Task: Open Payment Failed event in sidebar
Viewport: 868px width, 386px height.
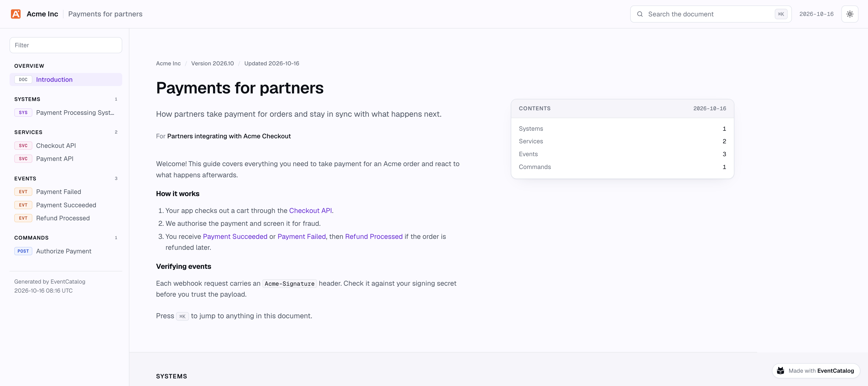Action: pyautogui.click(x=66, y=192)
